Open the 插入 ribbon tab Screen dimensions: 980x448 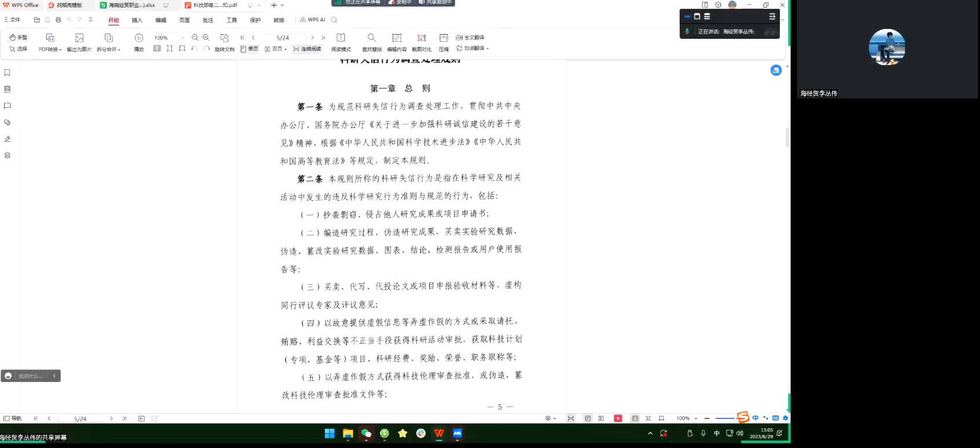click(137, 20)
